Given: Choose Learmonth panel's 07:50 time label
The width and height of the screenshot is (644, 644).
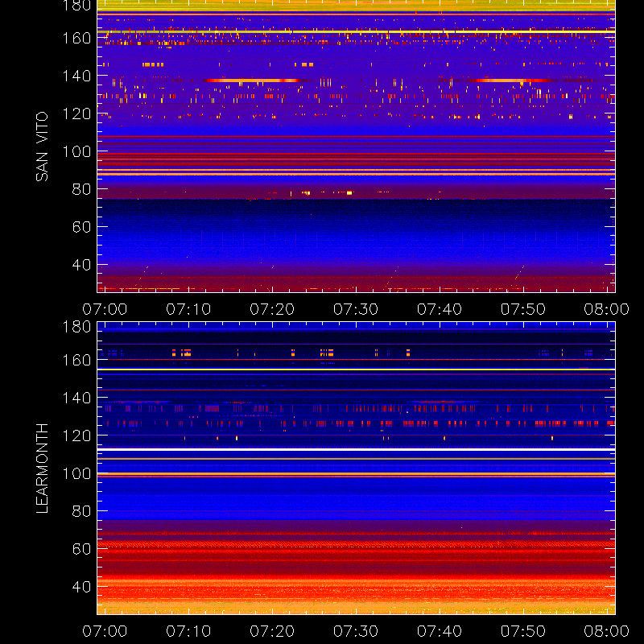Looking at the screenshot, I should coord(522,631).
